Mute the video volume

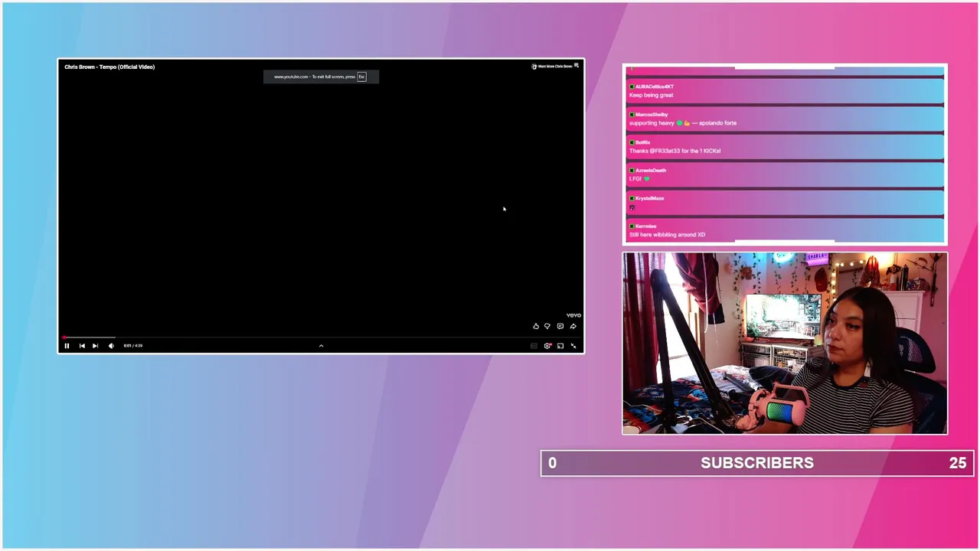click(x=111, y=346)
